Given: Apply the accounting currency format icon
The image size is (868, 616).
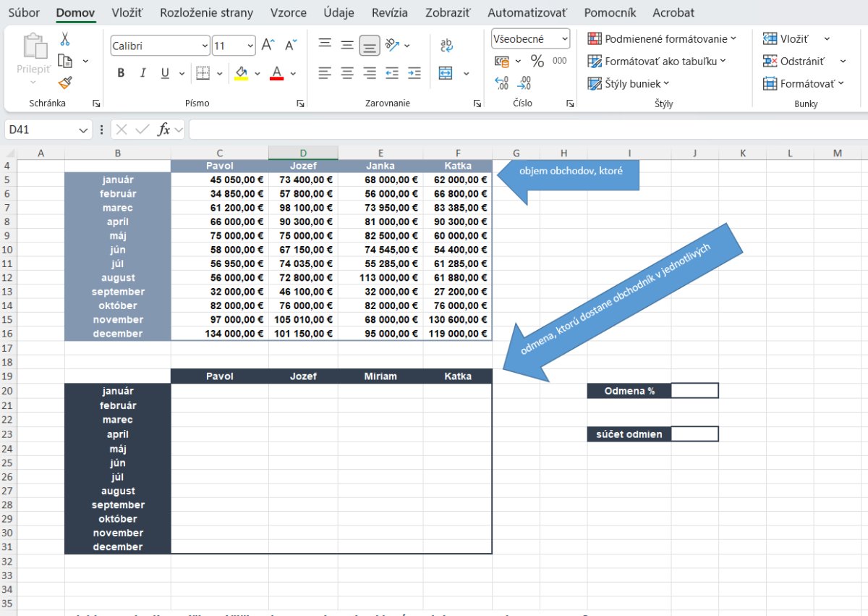Looking at the screenshot, I should (x=501, y=61).
